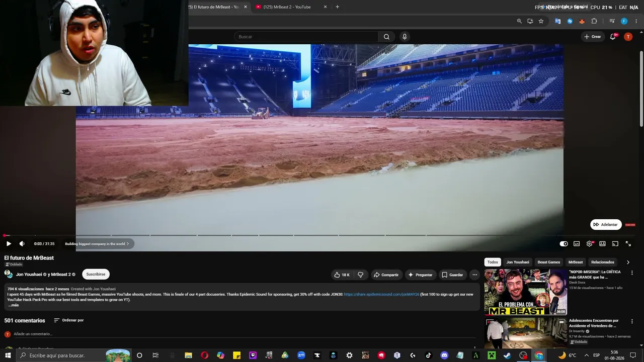Open File Explorer from the taskbar

[188, 355]
